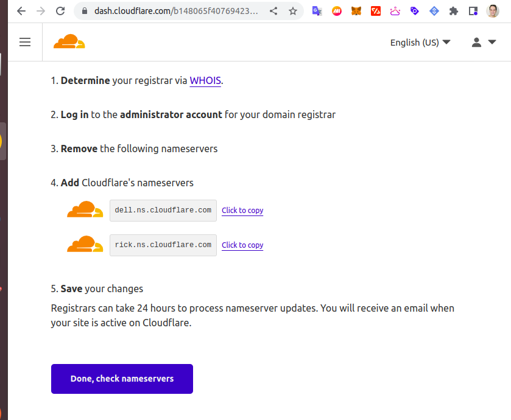Open the WHOIS link

coord(205,80)
